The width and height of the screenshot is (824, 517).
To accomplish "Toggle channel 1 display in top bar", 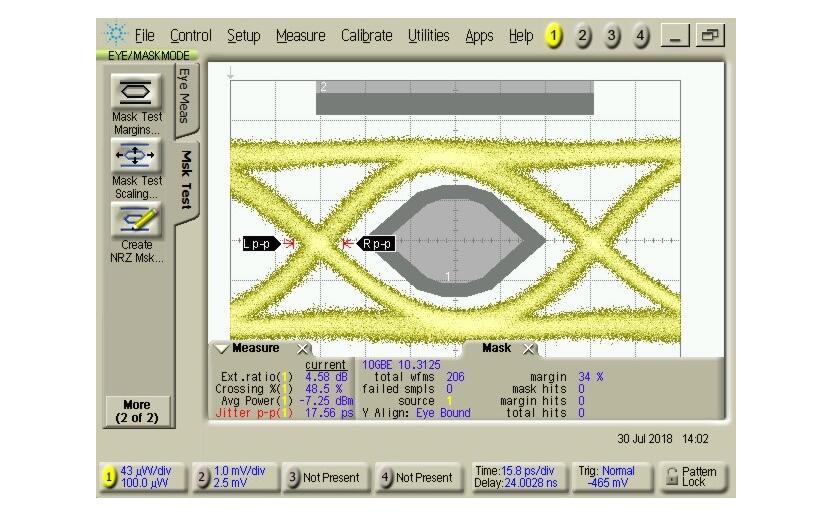I will [553, 36].
